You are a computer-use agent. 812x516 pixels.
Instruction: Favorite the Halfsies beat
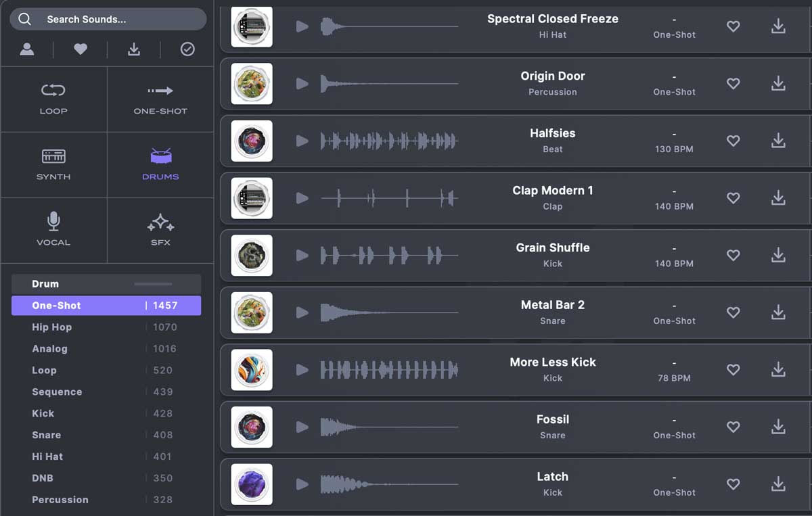[x=734, y=141]
